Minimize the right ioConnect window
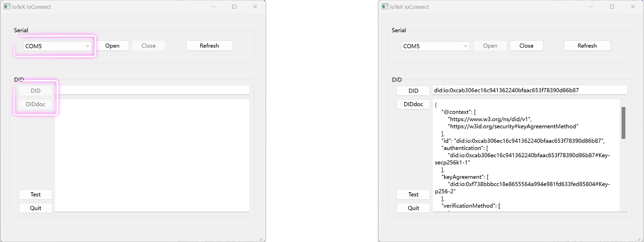This screenshot has width=644, height=242. [x=591, y=7]
